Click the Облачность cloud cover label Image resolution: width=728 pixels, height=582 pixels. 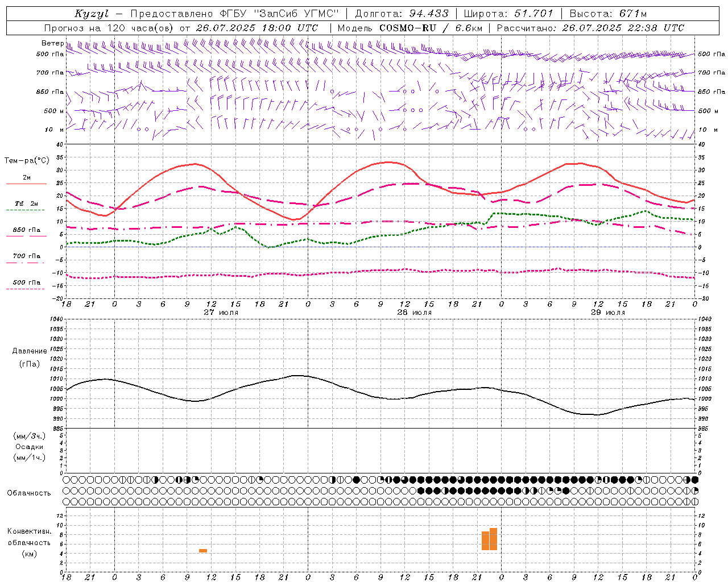point(29,493)
